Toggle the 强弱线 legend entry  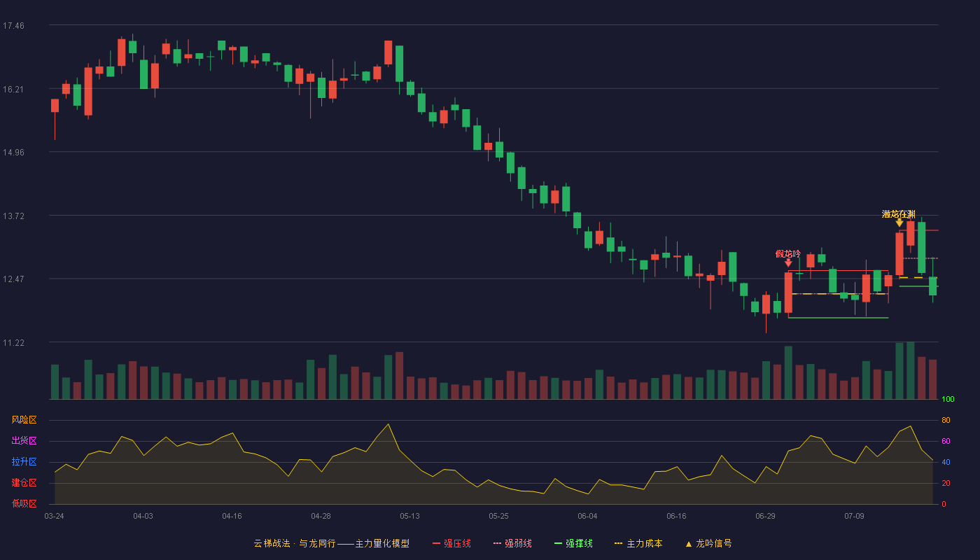click(x=512, y=543)
